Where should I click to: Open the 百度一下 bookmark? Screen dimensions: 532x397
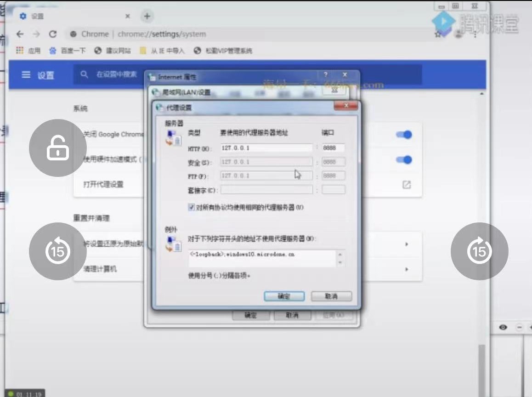point(67,51)
